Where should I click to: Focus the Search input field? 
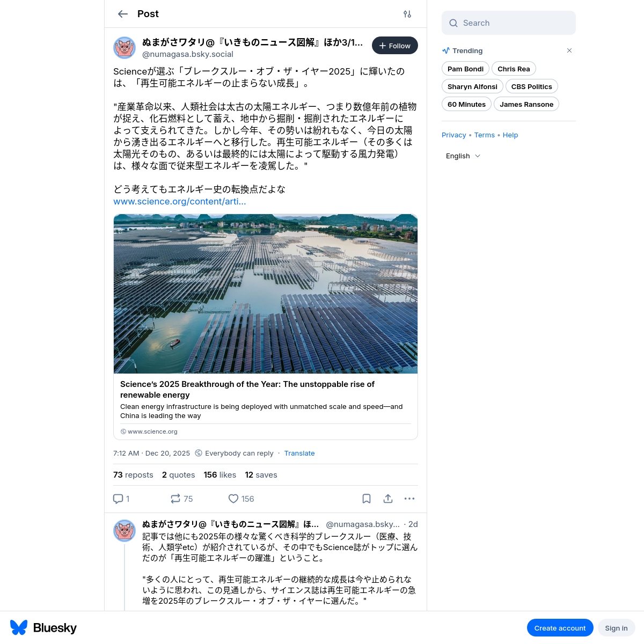(509, 23)
